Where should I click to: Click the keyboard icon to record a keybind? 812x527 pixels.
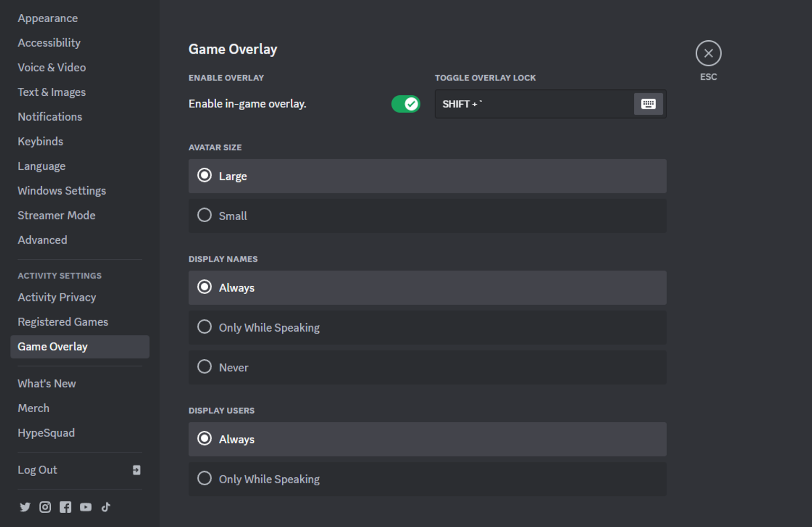tap(648, 104)
